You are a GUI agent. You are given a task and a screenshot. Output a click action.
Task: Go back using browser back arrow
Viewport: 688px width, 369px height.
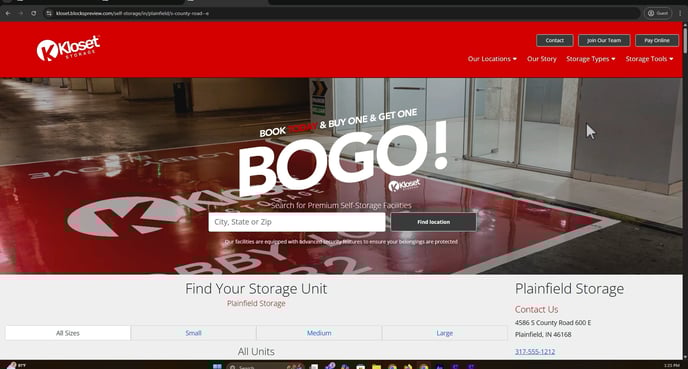point(8,13)
